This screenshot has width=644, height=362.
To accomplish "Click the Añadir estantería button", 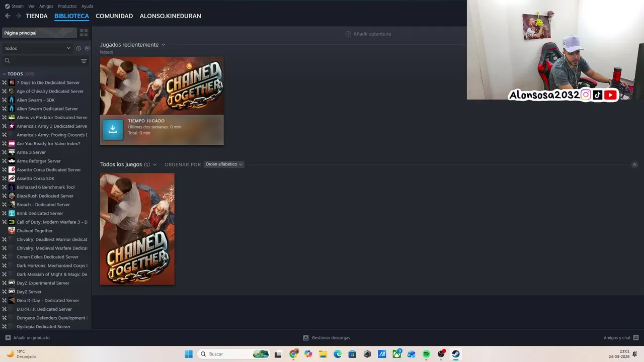I will coord(368,34).
